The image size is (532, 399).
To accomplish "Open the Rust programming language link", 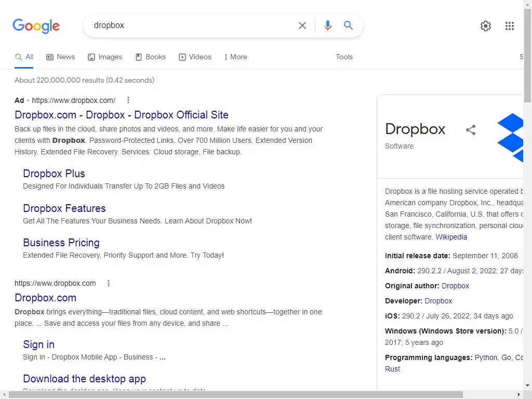I will (x=392, y=369).
